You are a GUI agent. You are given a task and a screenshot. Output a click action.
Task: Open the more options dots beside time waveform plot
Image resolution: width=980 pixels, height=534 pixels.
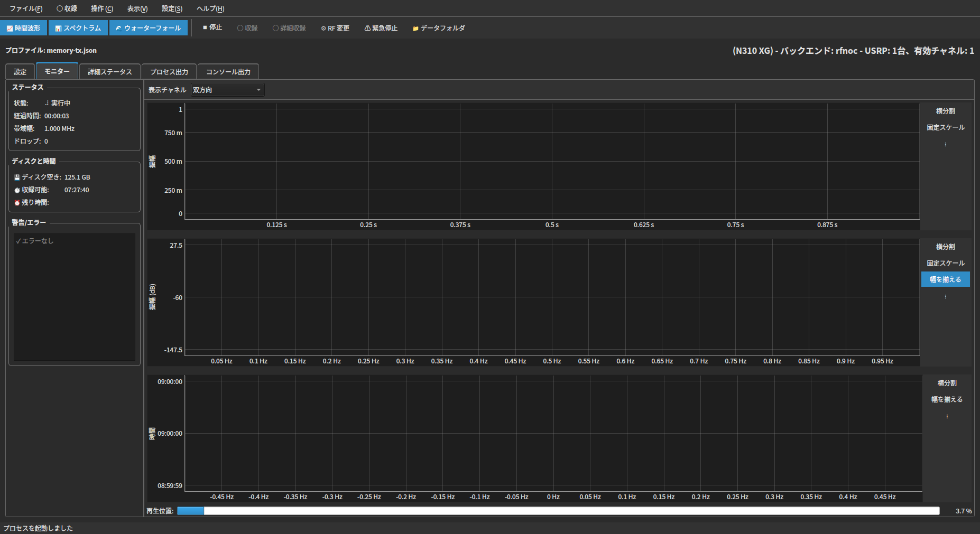click(x=946, y=144)
